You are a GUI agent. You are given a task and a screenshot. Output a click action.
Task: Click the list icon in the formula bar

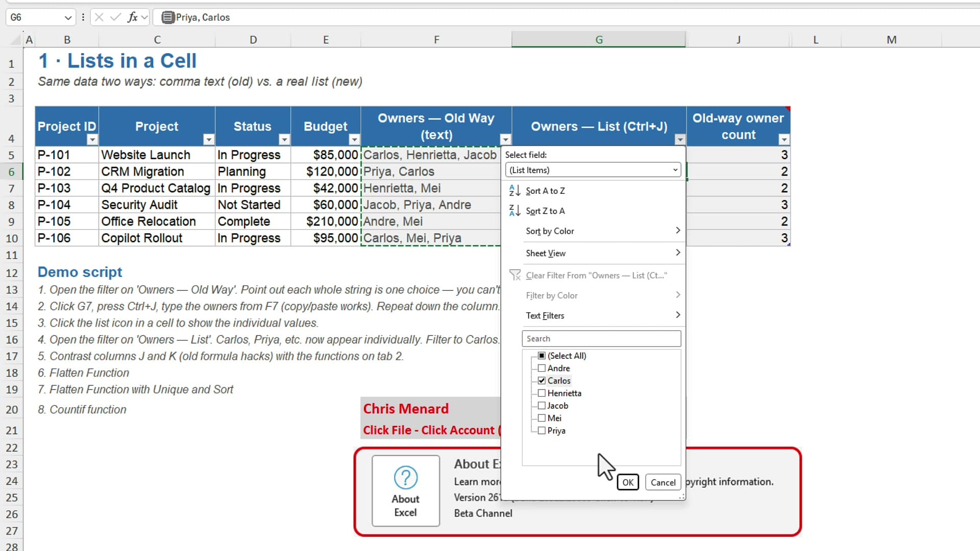coord(167,17)
